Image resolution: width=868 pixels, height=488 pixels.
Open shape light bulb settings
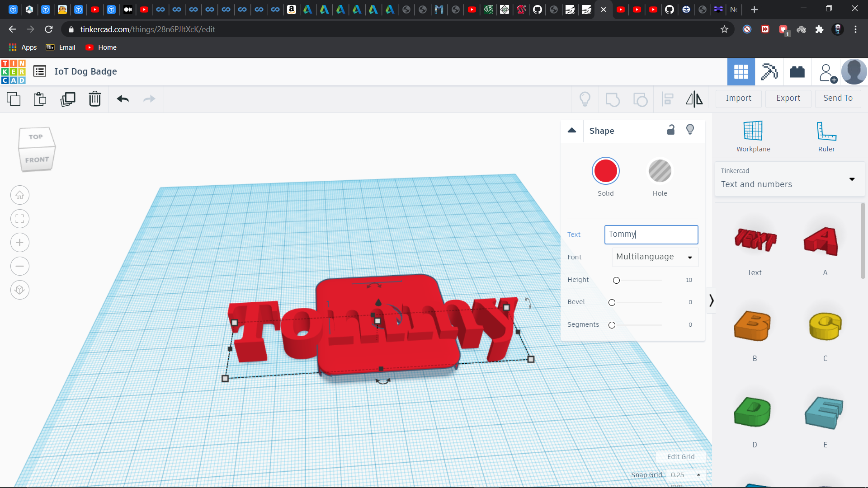tap(690, 130)
